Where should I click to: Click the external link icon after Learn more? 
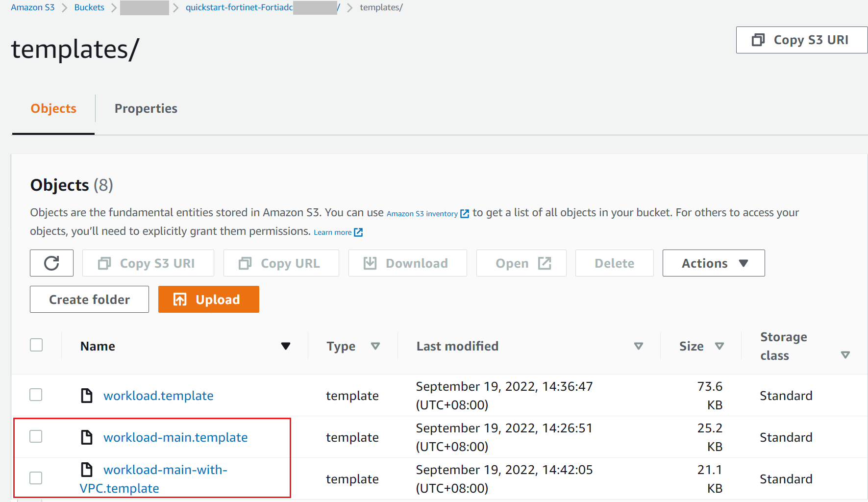click(x=358, y=232)
